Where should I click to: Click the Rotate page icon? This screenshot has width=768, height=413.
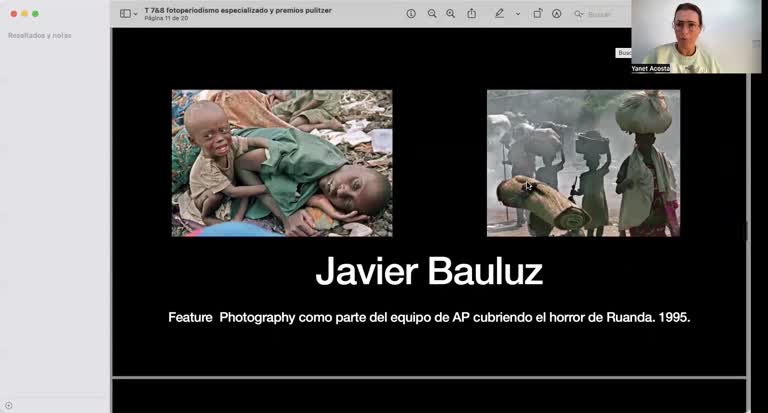tap(537, 14)
